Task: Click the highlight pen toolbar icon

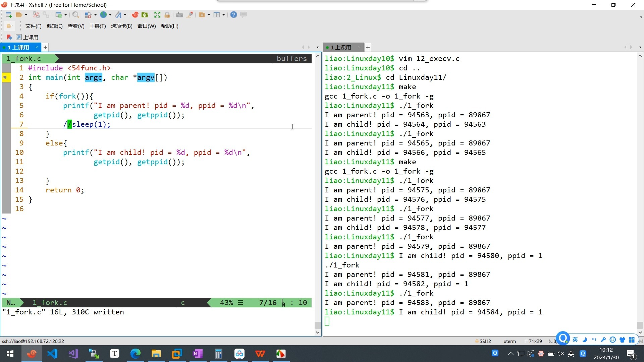Action: (190, 15)
